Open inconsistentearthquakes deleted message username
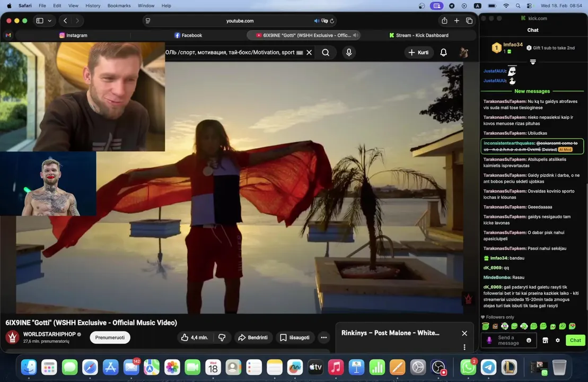The image size is (588, 382). tap(508, 143)
